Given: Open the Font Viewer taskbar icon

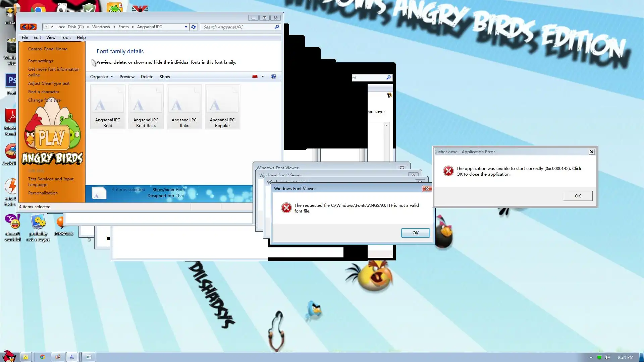Looking at the screenshot, I should pos(72,357).
